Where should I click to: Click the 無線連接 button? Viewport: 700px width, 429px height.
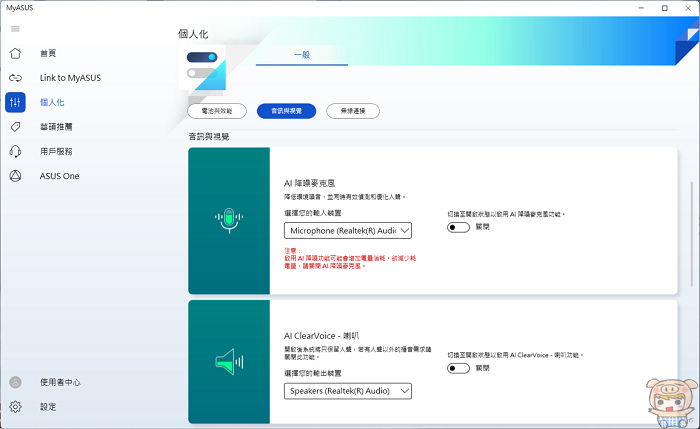pos(352,111)
